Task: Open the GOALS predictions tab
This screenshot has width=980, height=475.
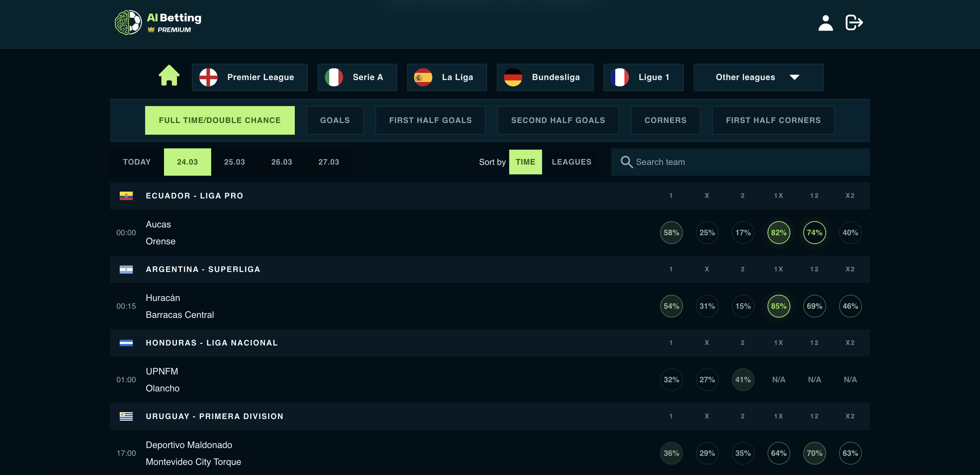Action: (334, 120)
